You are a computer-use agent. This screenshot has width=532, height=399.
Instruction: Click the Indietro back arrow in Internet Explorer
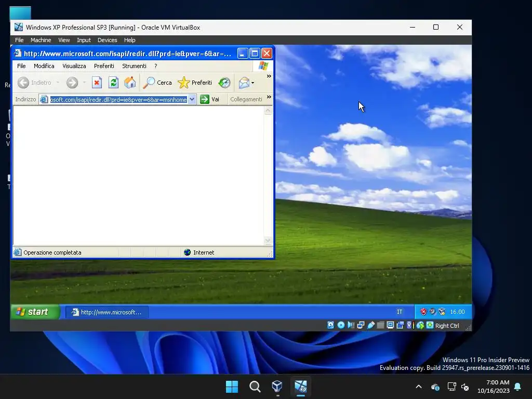click(23, 83)
